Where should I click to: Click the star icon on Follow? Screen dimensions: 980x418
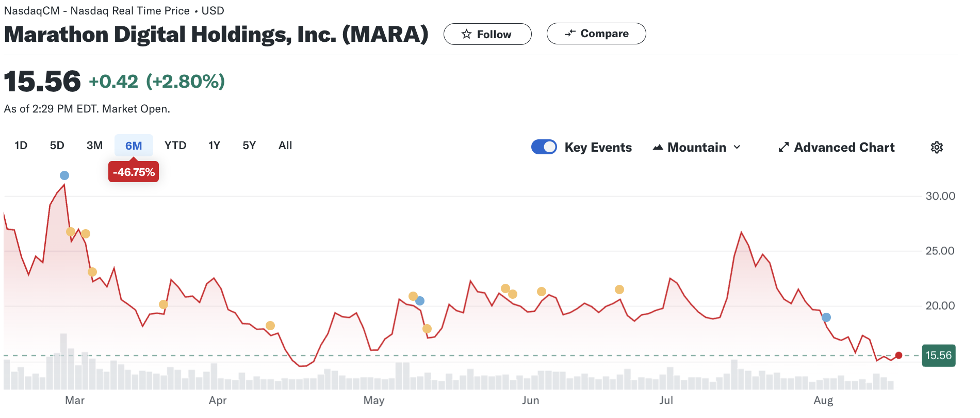466,34
